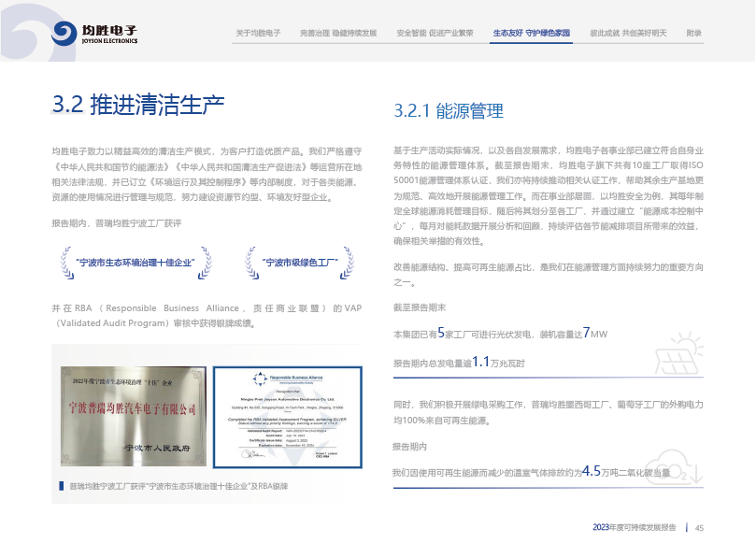Viewport: 756px width, 557px height.
Task: Go to the "完善治理 稳健持续发展" section tab
Action: tap(338, 33)
